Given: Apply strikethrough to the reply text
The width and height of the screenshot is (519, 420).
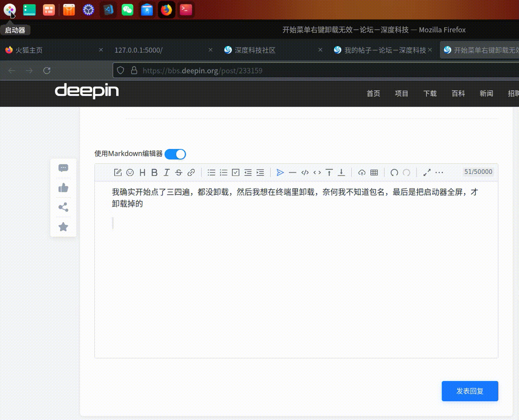Looking at the screenshot, I should pos(178,172).
